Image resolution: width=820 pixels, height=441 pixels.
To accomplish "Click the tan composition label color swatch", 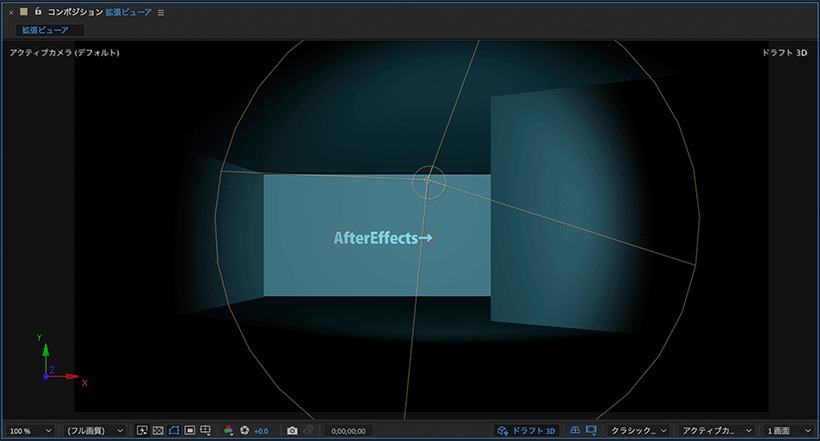I will pyautogui.click(x=24, y=12).
